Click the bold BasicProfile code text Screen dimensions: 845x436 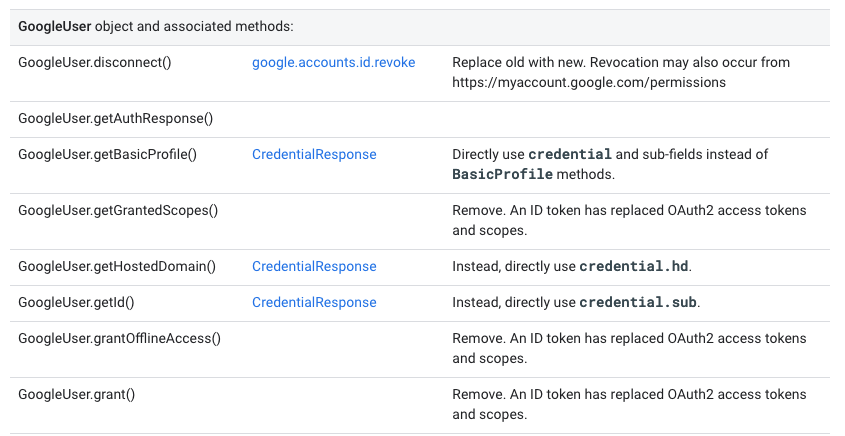502,174
